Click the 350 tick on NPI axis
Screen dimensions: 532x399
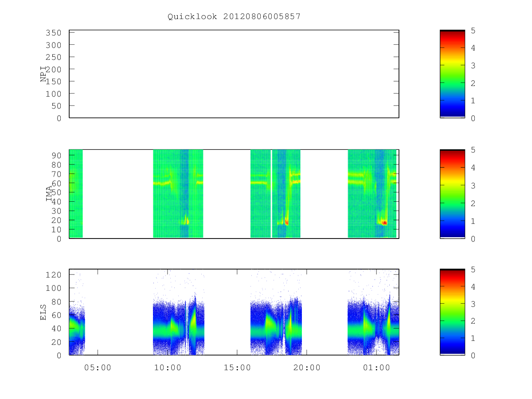point(53,33)
